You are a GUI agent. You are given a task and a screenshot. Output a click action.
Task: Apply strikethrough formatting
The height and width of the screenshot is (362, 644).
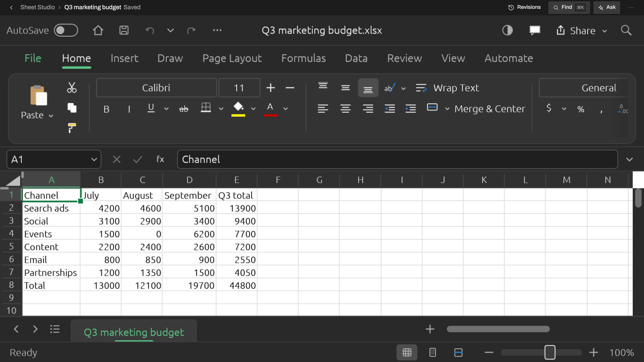[x=184, y=109]
